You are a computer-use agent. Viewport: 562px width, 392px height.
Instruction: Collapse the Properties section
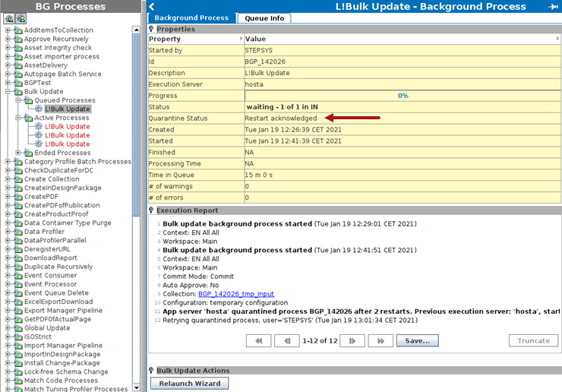pyautogui.click(x=151, y=29)
